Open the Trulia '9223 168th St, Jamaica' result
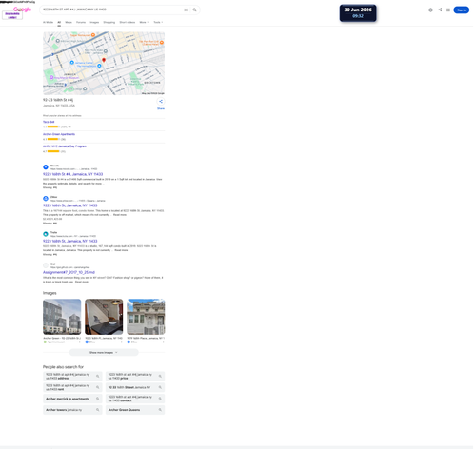 tap(70, 242)
